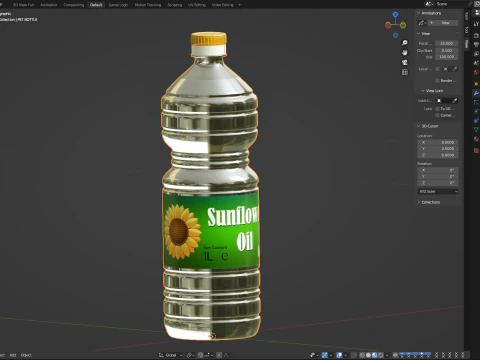Switch to the UV Editing workspace tab
480x360 pixels.
point(197,5)
